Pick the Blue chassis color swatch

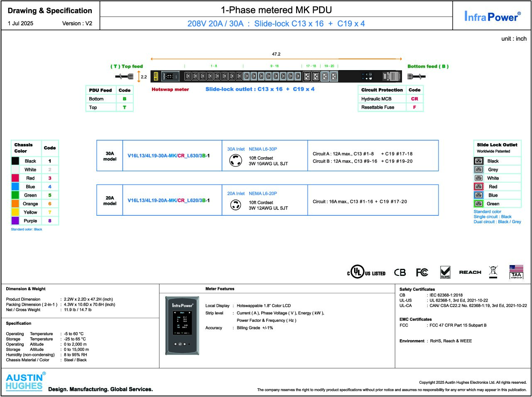[x=15, y=187]
